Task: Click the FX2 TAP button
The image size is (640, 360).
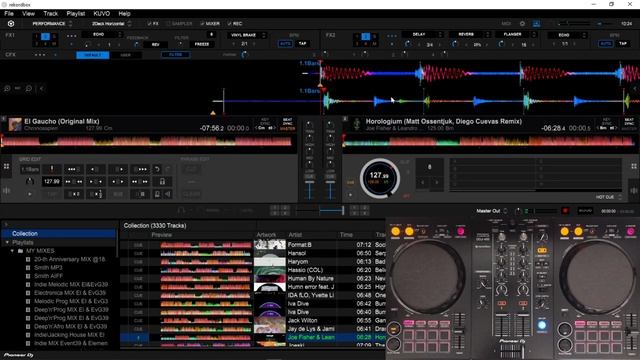Action: [x=622, y=43]
